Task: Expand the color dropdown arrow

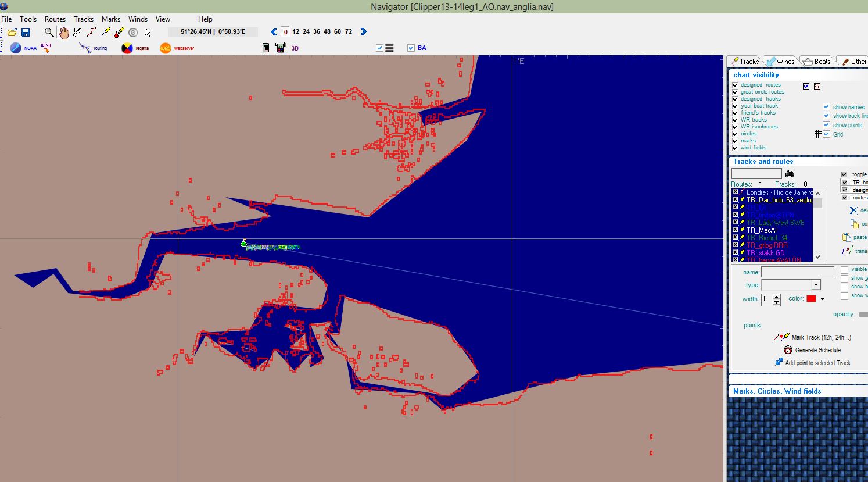Action: point(822,299)
